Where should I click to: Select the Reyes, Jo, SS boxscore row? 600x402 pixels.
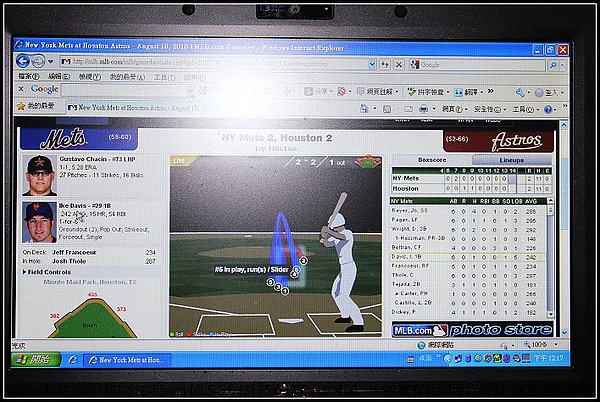pyautogui.click(x=468, y=211)
